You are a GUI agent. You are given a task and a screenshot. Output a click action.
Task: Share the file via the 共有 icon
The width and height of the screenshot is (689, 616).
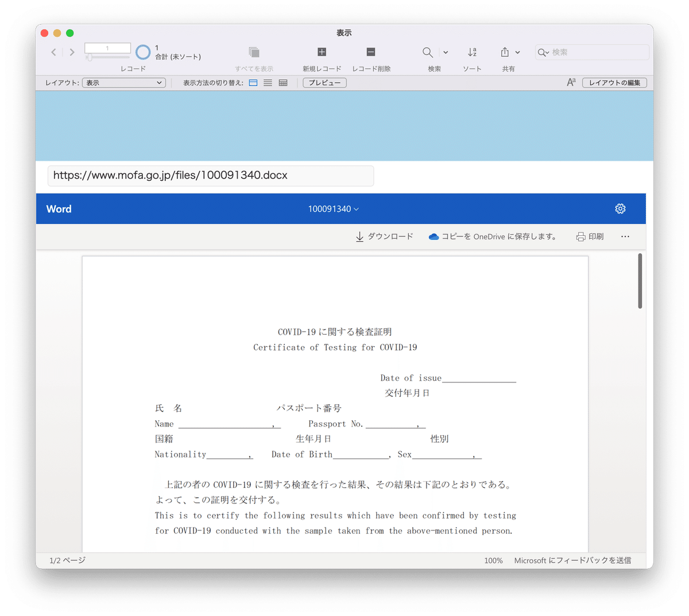[x=505, y=52]
